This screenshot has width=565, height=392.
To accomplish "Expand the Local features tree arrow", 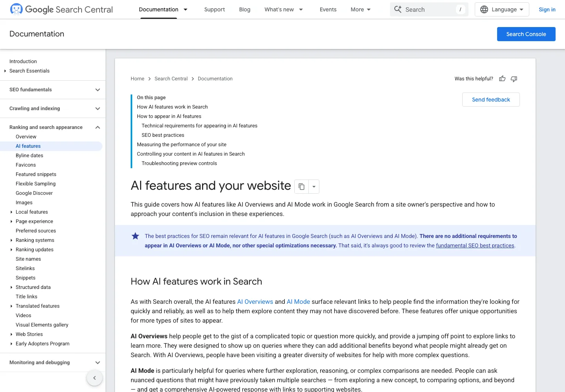I will 11,212.
